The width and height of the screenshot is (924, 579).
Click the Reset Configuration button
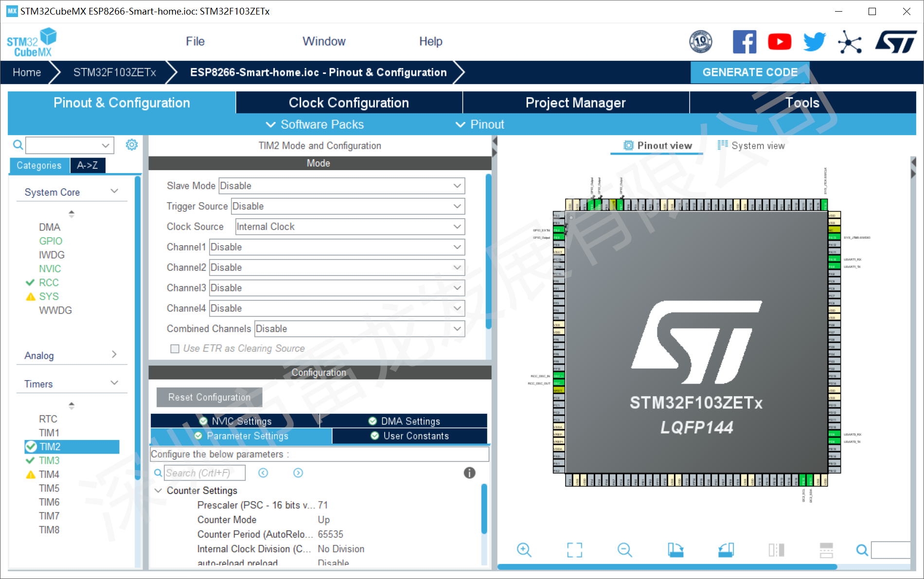209,397
